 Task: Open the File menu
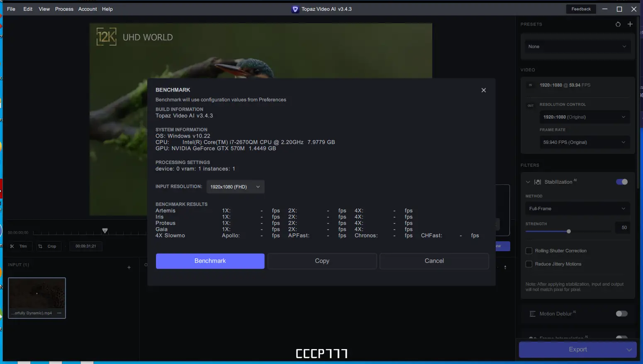point(11,9)
